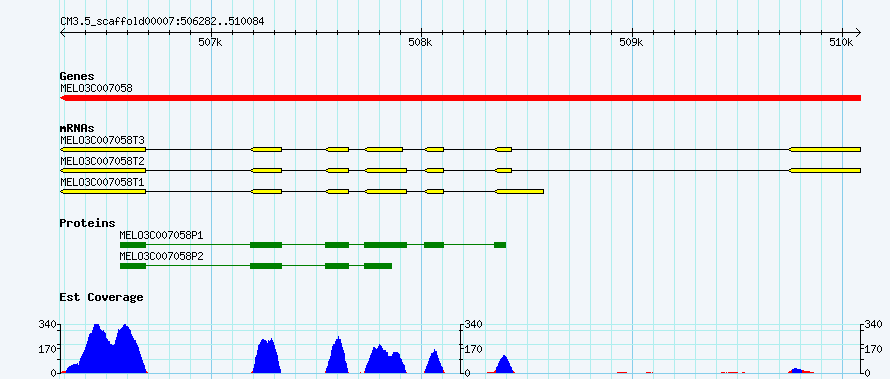Click the MELO3C007058T3 mRNA label
The image size is (890, 379).
[103, 140]
